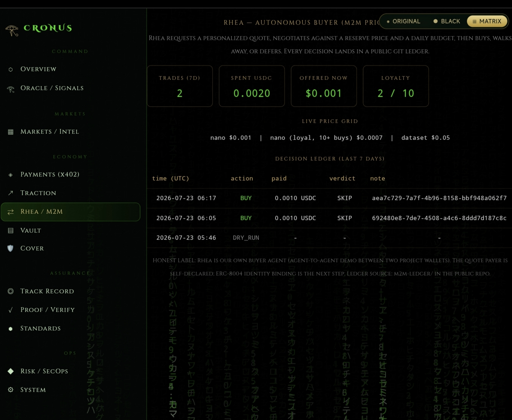Open the Vault page
The width and height of the screenshot is (512, 420).
[70, 231]
